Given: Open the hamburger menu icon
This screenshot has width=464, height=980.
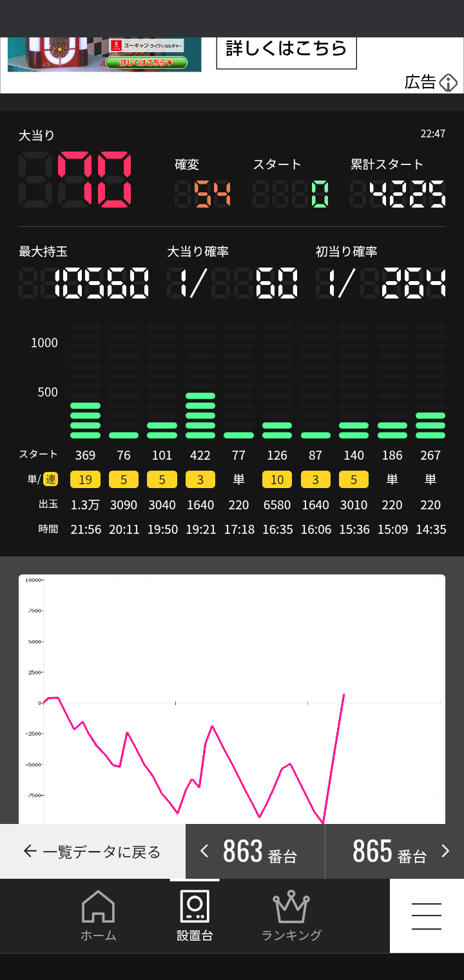Looking at the screenshot, I should tap(426, 916).
